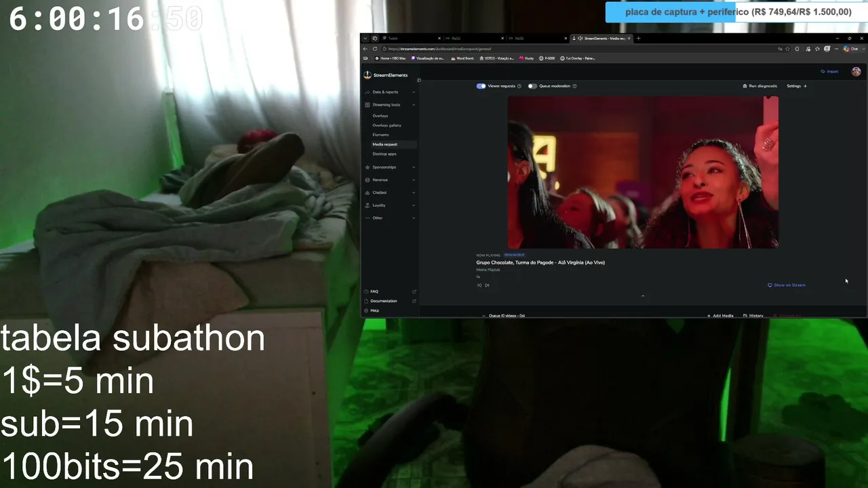
Task: Open the Copilot Chat button
Action: pos(852,49)
